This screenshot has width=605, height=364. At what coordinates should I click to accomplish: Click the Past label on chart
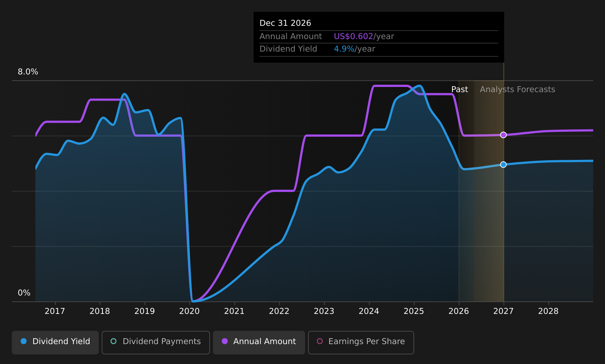459,90
